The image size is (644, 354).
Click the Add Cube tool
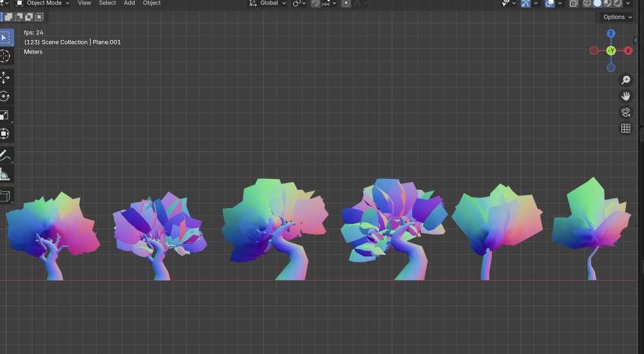click(x=5, y=195)
